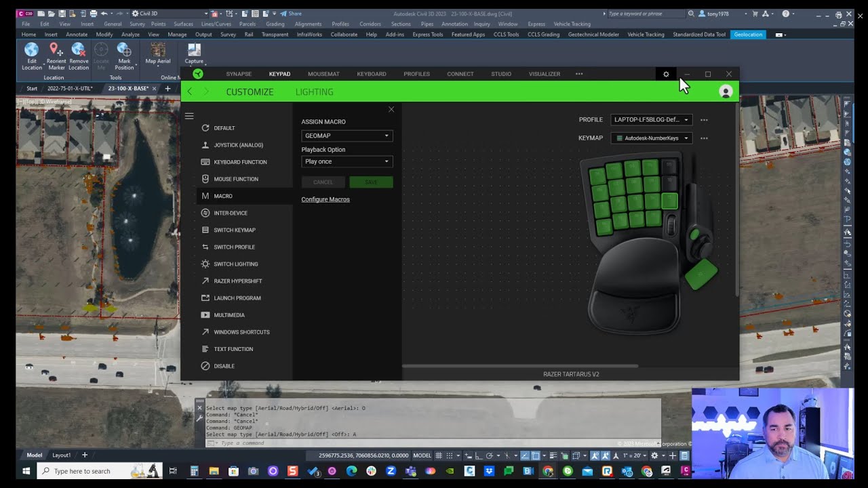The width and height of the screenshot is (868, 488).
Task: Open Civil 3D Help question mark
Action: 785,14
